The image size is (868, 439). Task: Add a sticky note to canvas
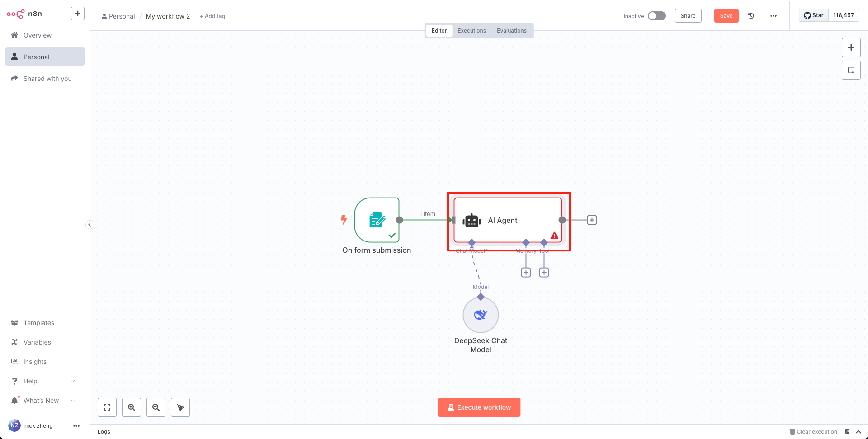click(851, 70)
